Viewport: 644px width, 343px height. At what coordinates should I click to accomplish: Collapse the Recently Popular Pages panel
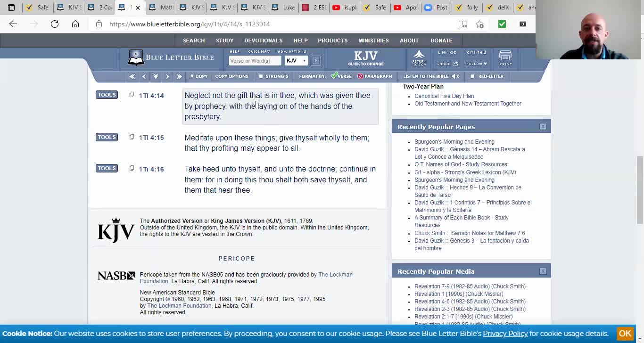pos(543,126)
